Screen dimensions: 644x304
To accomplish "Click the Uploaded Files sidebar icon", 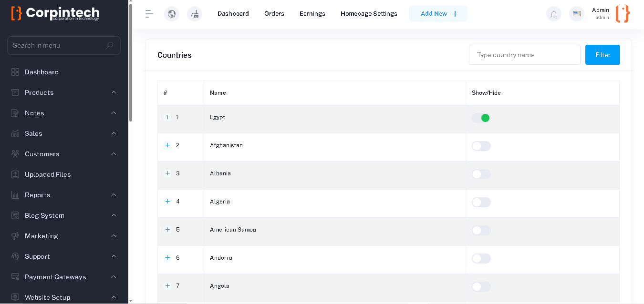I will click(15, 174).
